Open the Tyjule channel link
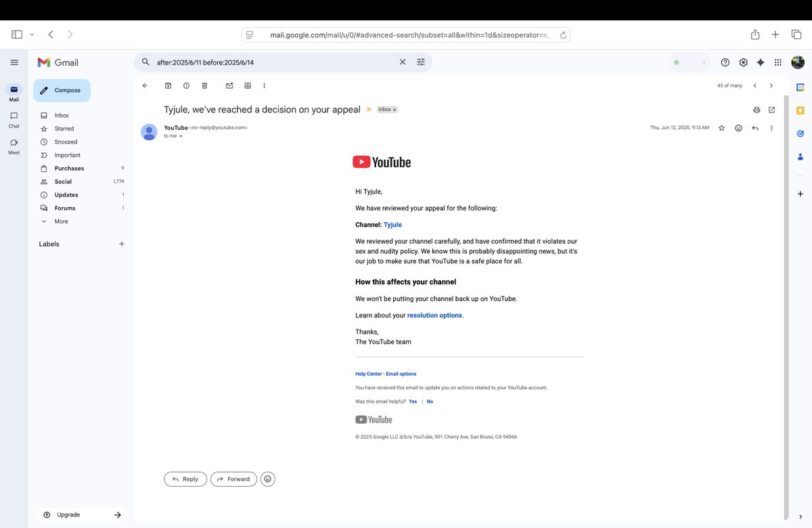The width and height of the screenshot is (812, 528). coord(392,225)
